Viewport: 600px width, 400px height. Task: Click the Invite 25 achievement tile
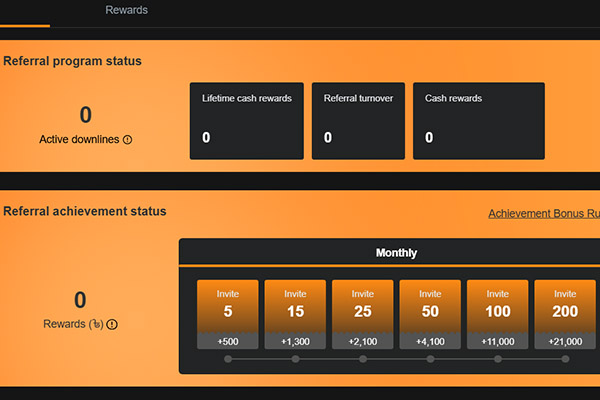[x=362, y=314]
